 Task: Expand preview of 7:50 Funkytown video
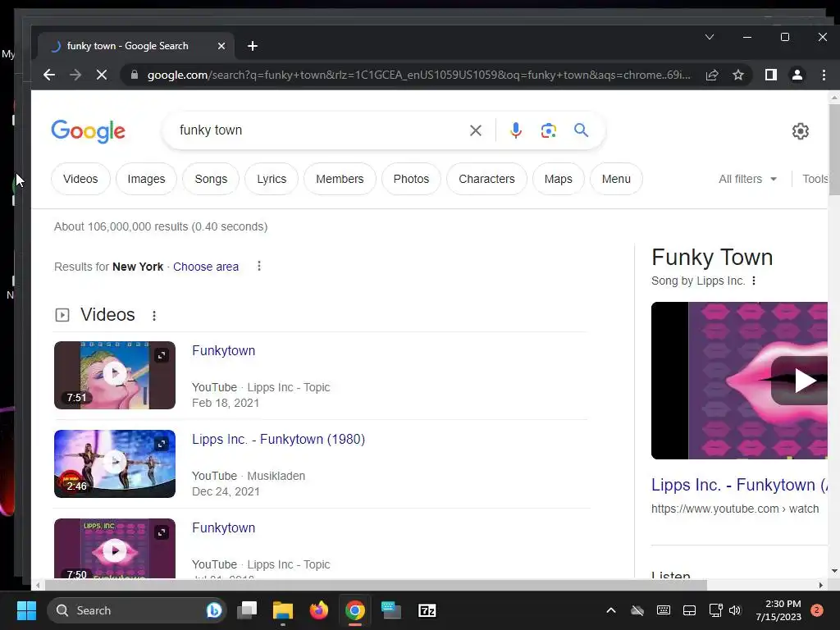[x=162, y=532]
